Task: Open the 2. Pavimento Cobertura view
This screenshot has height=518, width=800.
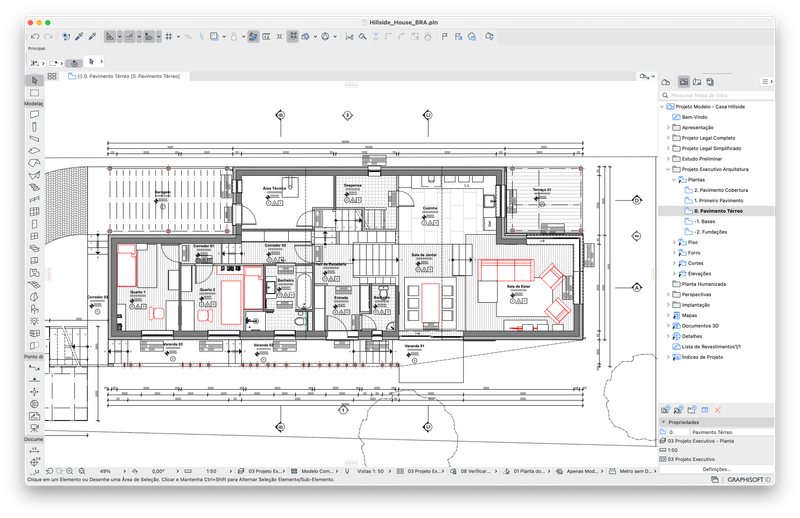Action: point(720,190)
